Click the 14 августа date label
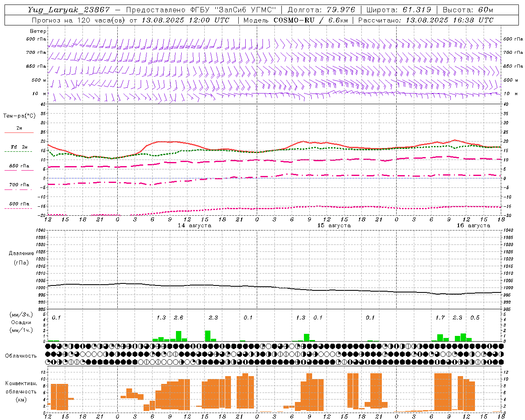This screenshot has width=525, height=420. pos(194,226)
